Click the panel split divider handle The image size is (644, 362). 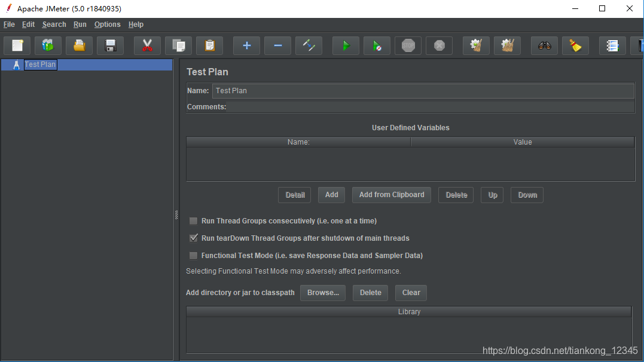[x=176, y=214]
